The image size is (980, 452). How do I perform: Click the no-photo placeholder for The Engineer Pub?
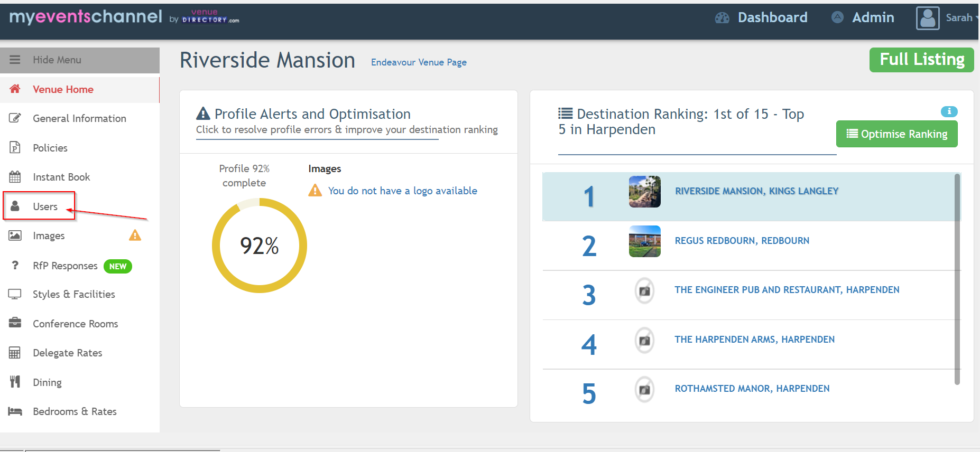(644, 290)
